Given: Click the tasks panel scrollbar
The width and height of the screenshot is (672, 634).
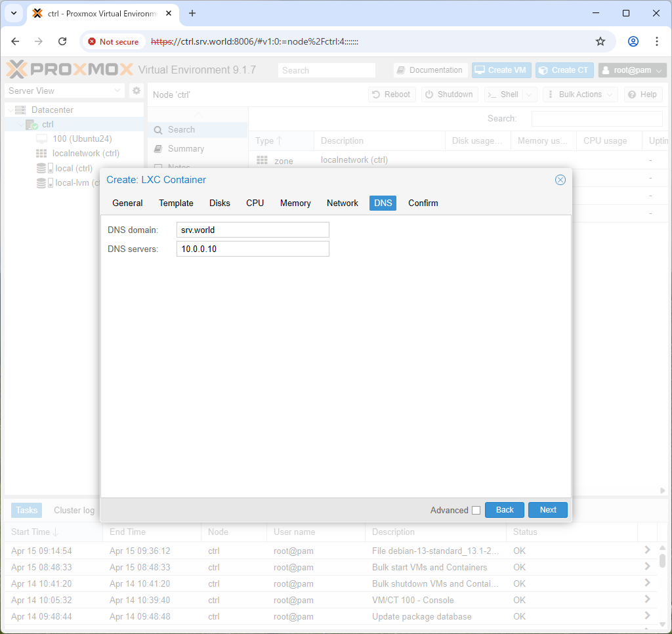Looking at the screenshot, I should point(662,559).
